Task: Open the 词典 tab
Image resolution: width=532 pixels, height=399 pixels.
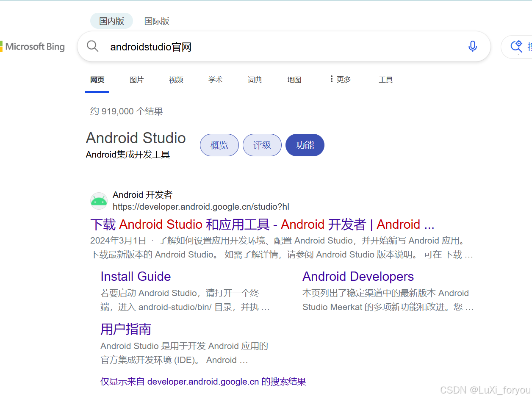Action: point(255,80)
